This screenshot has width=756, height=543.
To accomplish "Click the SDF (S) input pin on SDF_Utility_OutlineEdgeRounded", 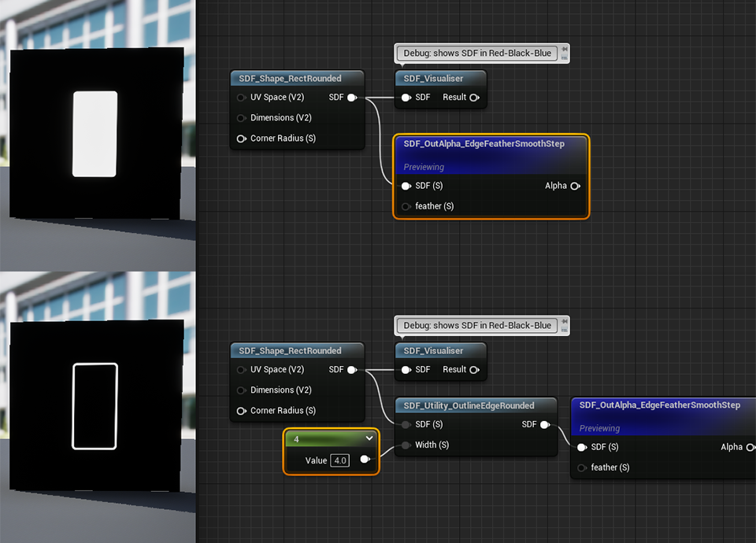I will tap(406, 424).
